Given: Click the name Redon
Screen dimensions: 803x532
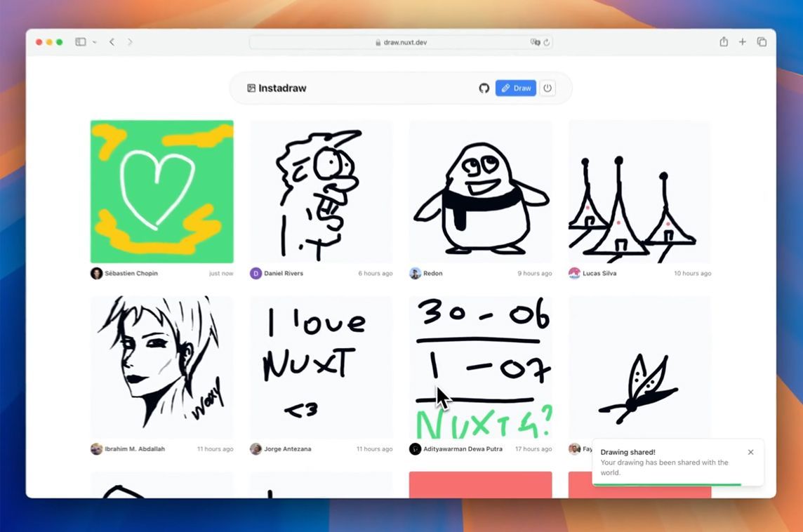Looking at the screenshot, I should 433,274.
